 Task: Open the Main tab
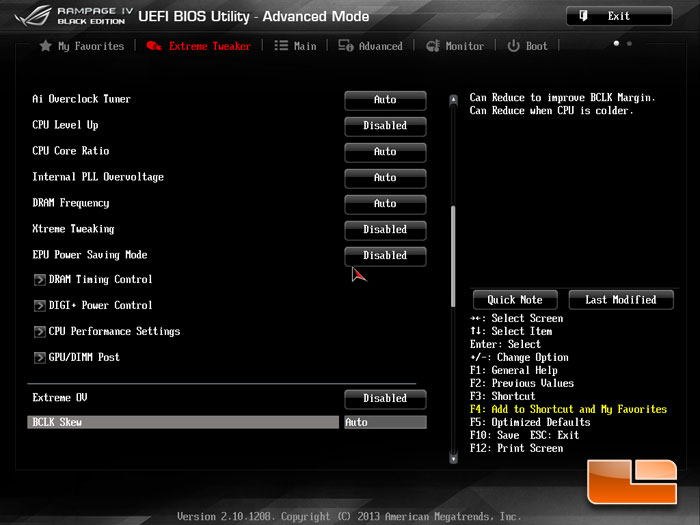(x=295, y=46)
